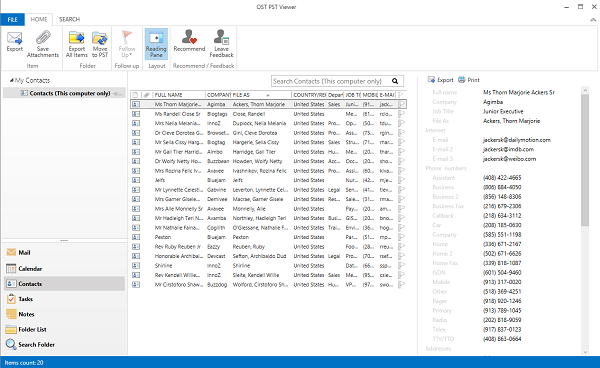Click contact card icon of Pexton row
Image resolution: width=600 pixels, height=368 pixels.
click(136, 237)
